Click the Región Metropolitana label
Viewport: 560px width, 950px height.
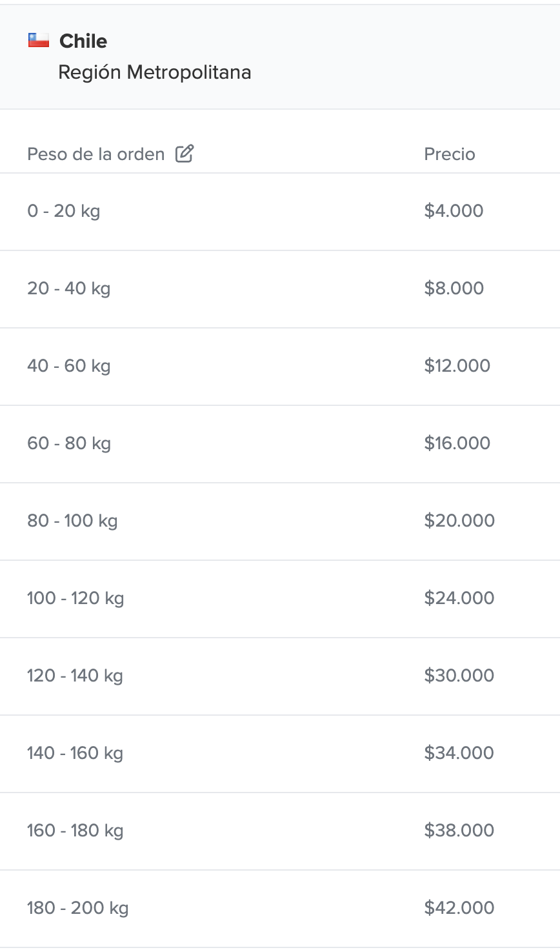(155, 72)
